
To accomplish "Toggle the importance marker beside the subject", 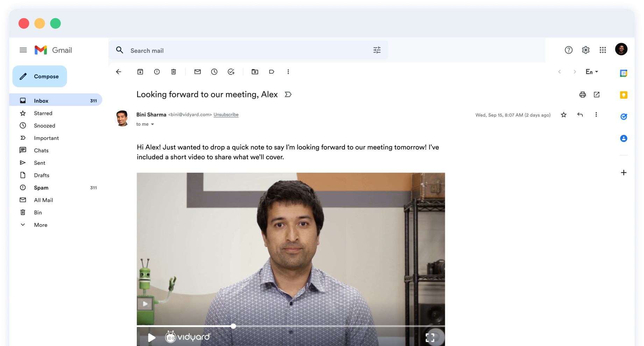I will pyautogui.click(x=288, y=95).
